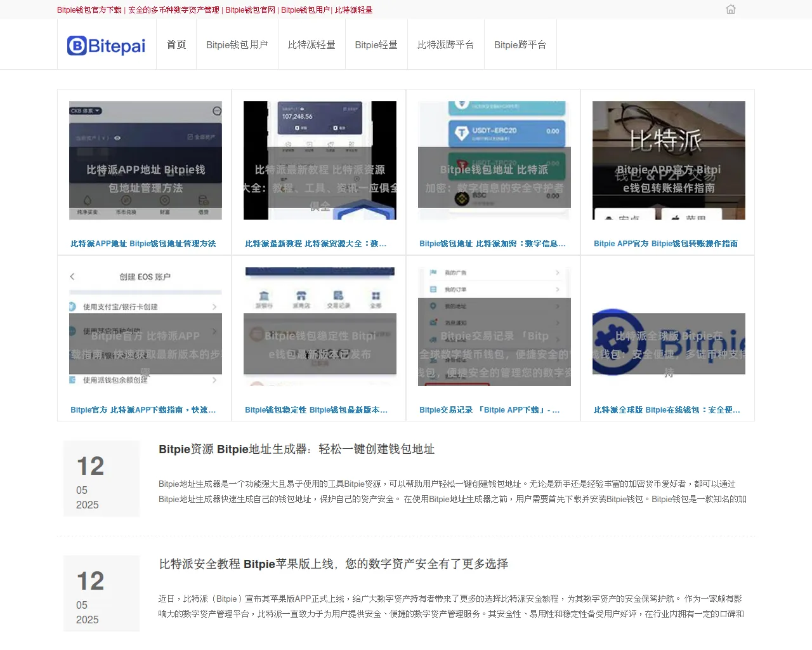The height and width of the screenshot is (650, 812).
Task: Click excerpt starting Bitpie地址生成器是一个功能强大
Action: pos(452,491)
